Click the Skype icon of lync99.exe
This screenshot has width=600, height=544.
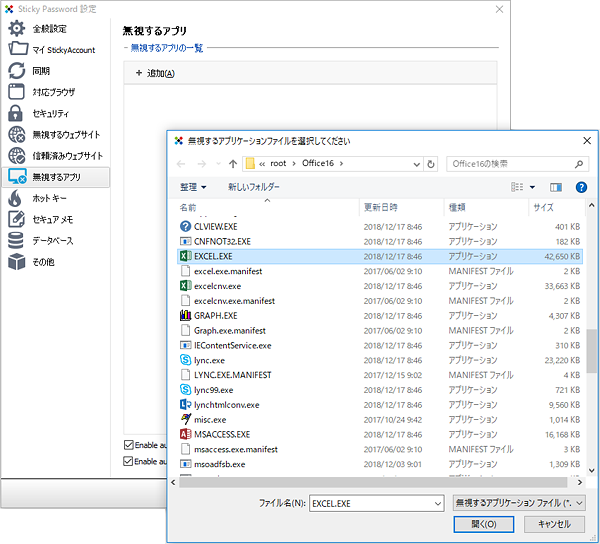coord(185,390)
